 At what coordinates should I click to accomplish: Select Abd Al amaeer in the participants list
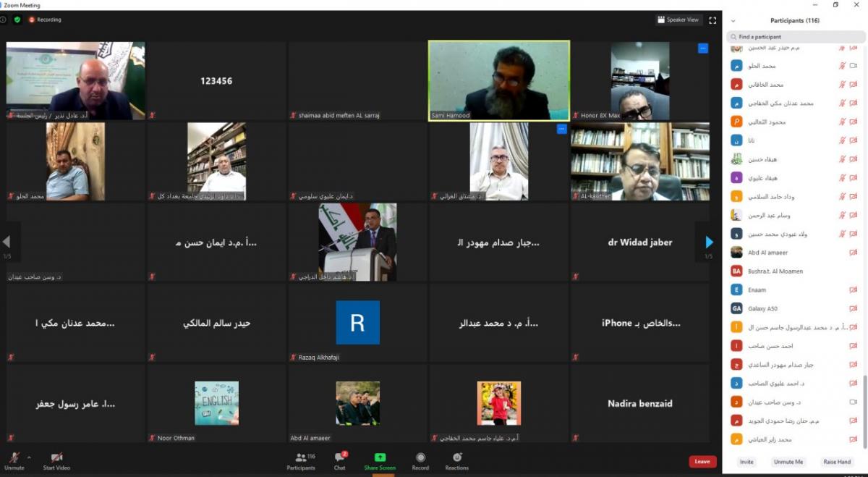click(x=767, y=253)
